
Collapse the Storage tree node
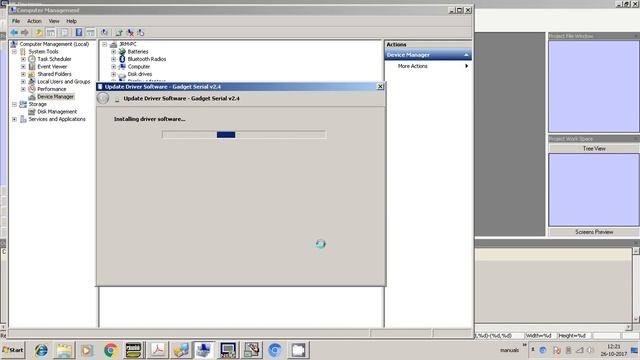pyautogui.click(x=14, y=104)
